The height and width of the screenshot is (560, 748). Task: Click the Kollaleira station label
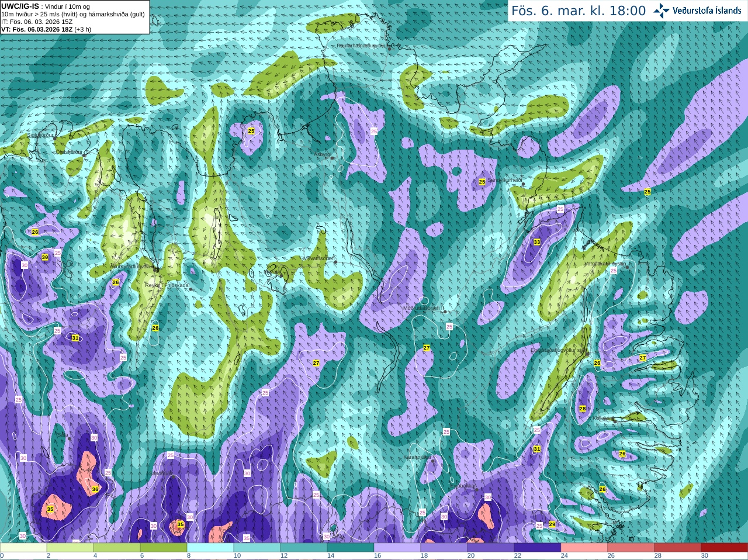[603, 418]
